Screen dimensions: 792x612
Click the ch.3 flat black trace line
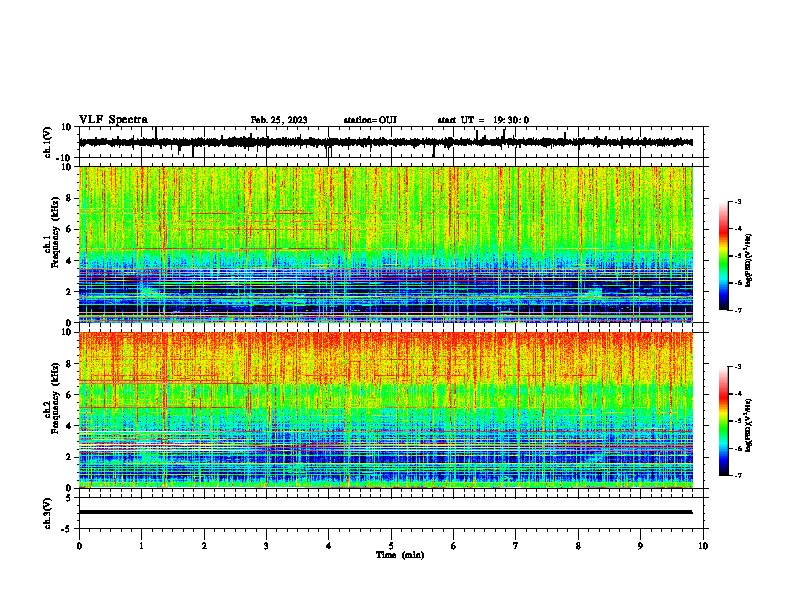(x=385, y=512)
